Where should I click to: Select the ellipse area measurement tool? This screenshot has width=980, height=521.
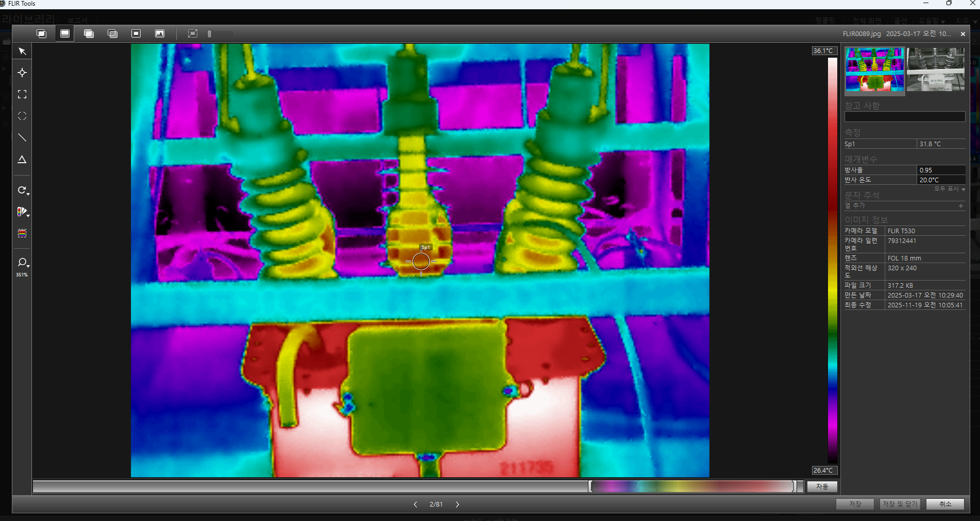(22, 116)
